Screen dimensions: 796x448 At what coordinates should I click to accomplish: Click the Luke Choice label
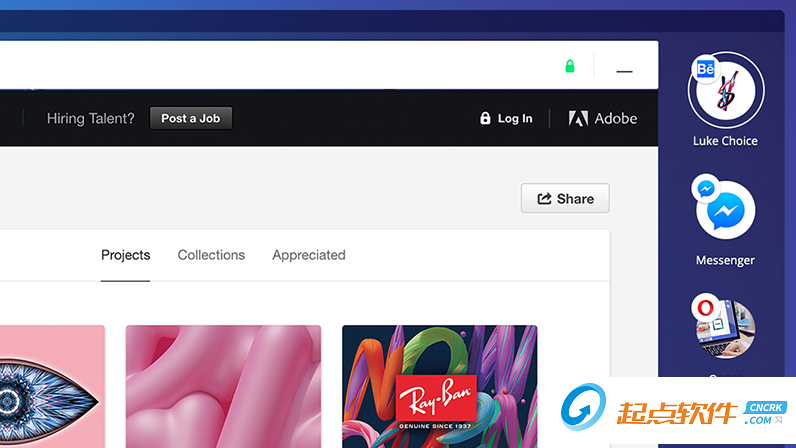point(725,141)
